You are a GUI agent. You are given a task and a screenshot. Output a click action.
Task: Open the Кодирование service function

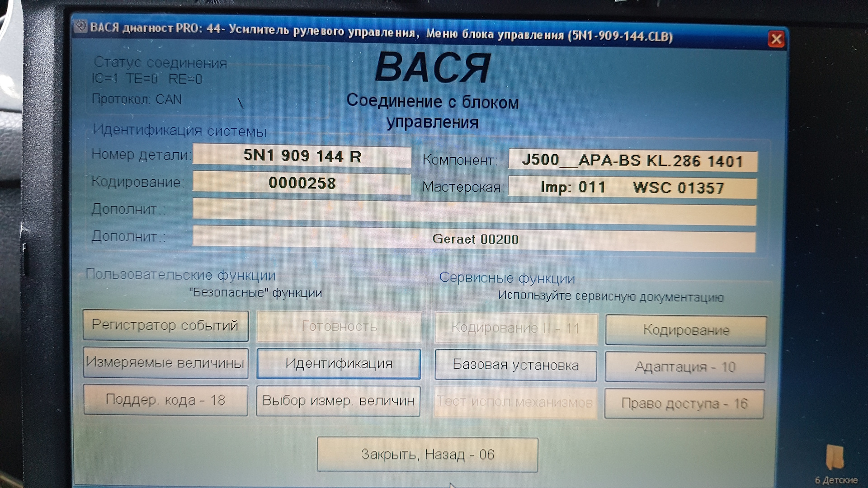coord(686,330)
